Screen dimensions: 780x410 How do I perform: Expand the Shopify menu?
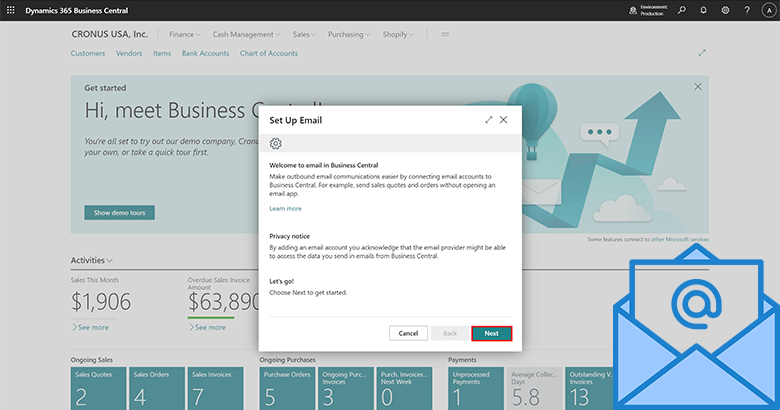(x=398, y=34)
